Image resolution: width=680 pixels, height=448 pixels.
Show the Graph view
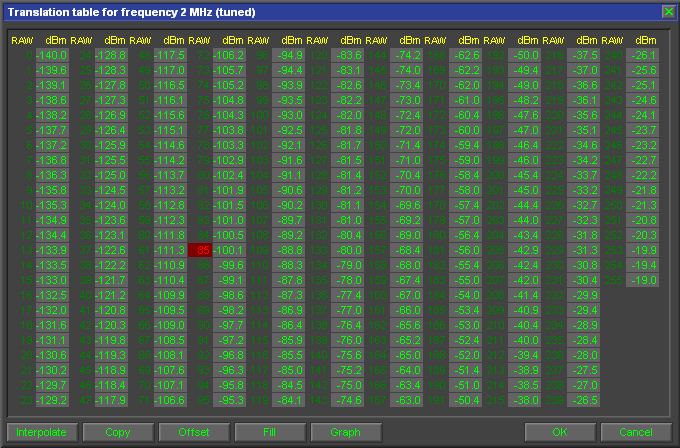[x=346, y=432]
